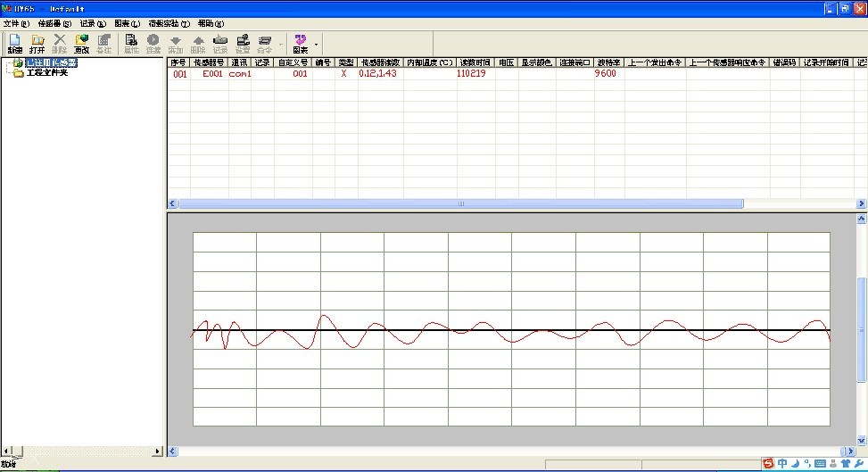Open the 传感器 (S) menu
Viewport: 868px width, 472px height.
click(54, 23)
